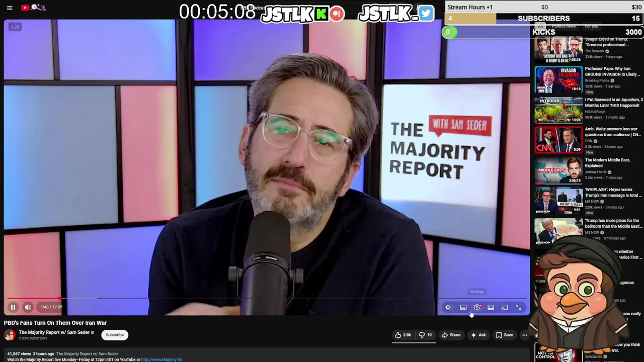644x362 pixels.
Task: Share the video
Action: 451,335
